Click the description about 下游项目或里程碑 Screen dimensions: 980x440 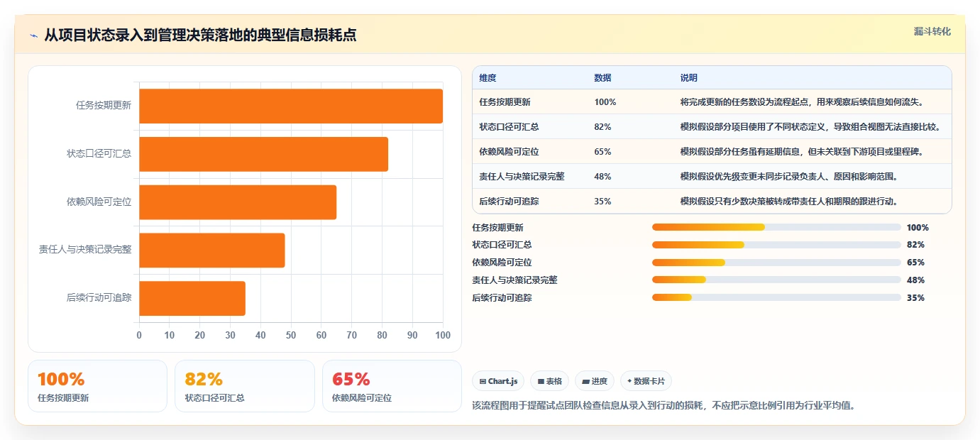point(802,152)
